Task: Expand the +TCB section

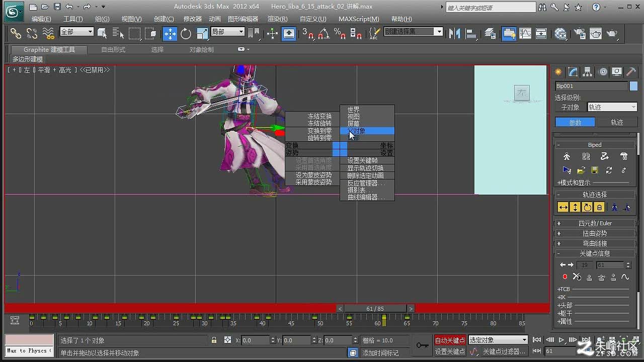Action: click(x=563, y=289)
